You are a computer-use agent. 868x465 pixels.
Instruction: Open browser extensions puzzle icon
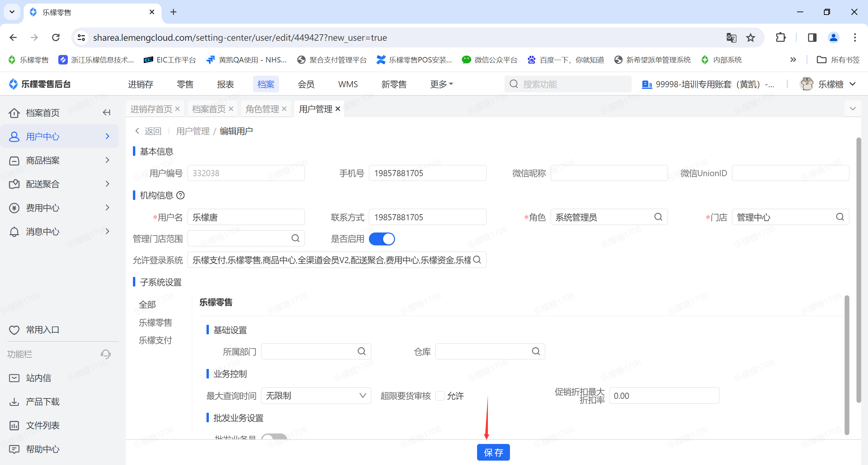point(781,37)
